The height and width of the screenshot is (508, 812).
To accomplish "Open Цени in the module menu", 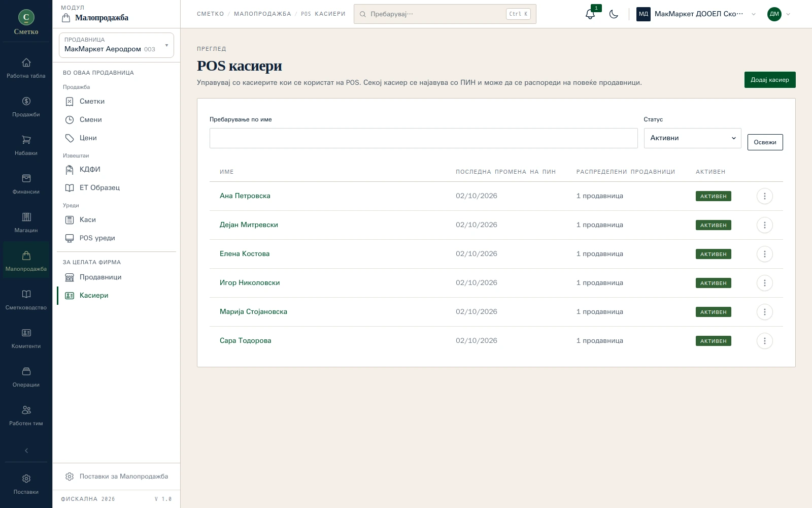I will pyautogui.click(x=116, y=138).
